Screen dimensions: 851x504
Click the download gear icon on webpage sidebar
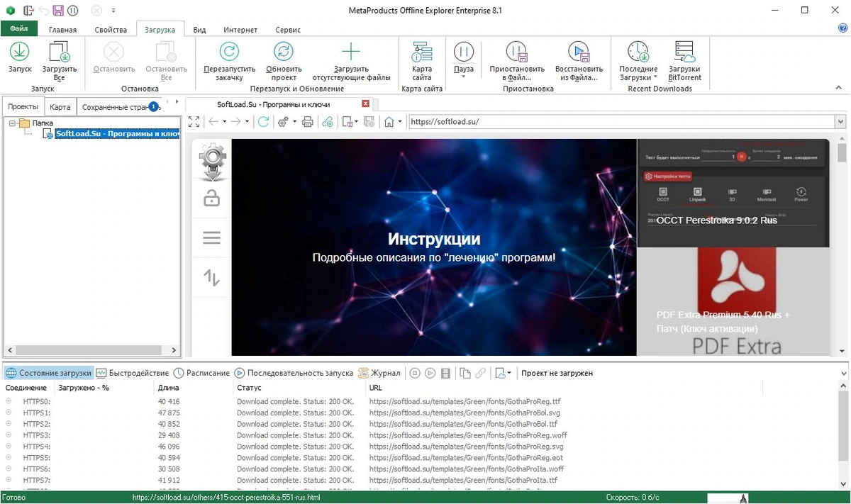[212, 162]
